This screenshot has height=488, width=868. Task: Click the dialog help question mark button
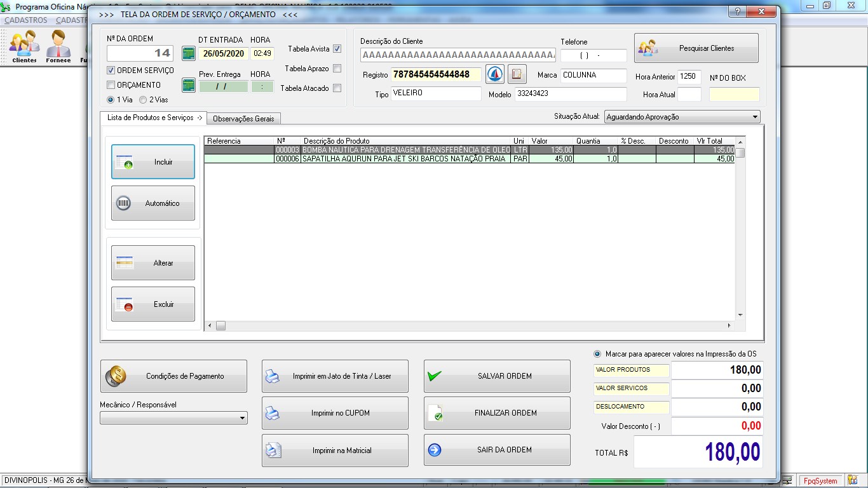pos(737,12)
